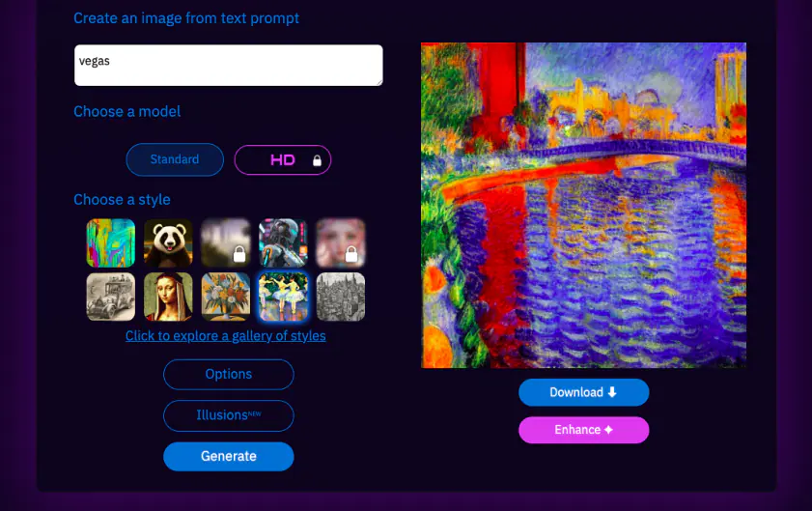Image resolution: width=812 pixels, height=511 pixels.
Task: Choose the grayscale city sketch style
Action: coord(341,297)
